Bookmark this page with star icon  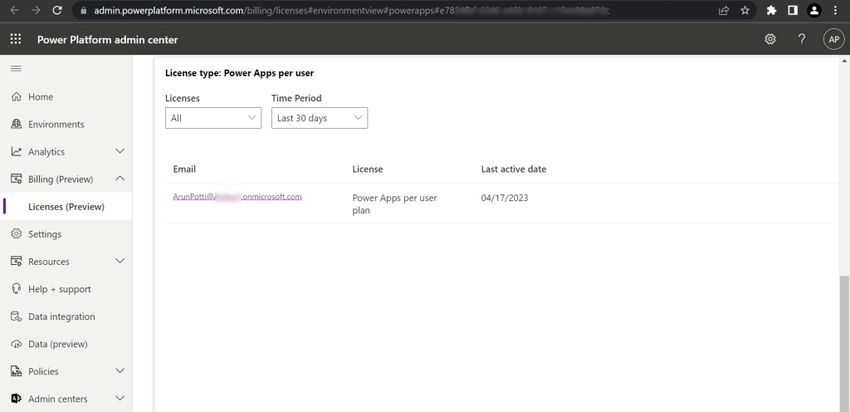point(745,10)
